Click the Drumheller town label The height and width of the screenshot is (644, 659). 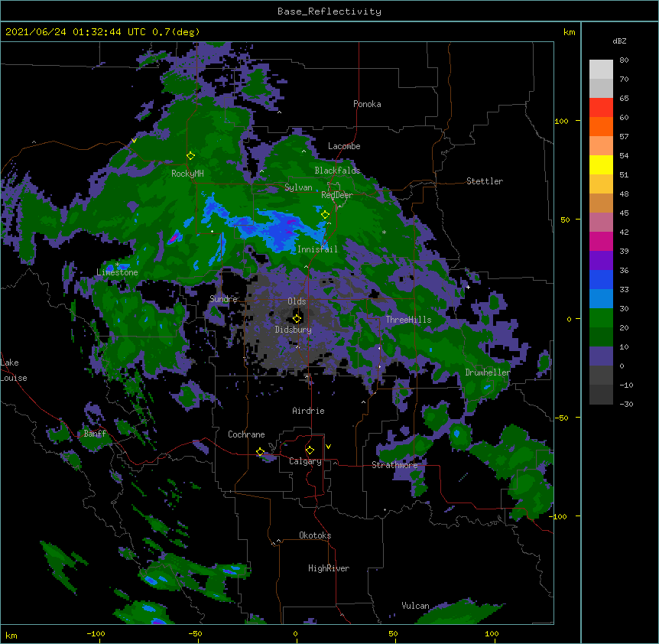(x=488, y=372)
